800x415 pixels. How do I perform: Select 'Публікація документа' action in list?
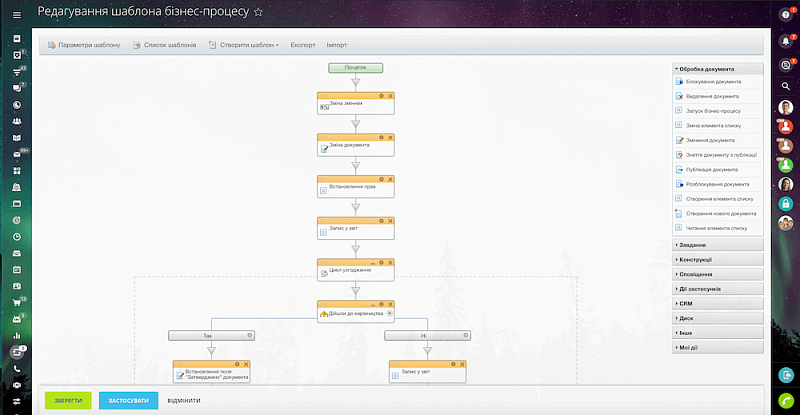point(712,170)
